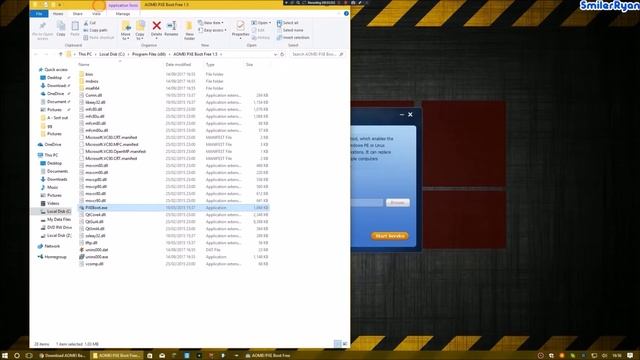Screen dimensions: 640x360
Task: Sort by the Name column header
Action: 84,64
